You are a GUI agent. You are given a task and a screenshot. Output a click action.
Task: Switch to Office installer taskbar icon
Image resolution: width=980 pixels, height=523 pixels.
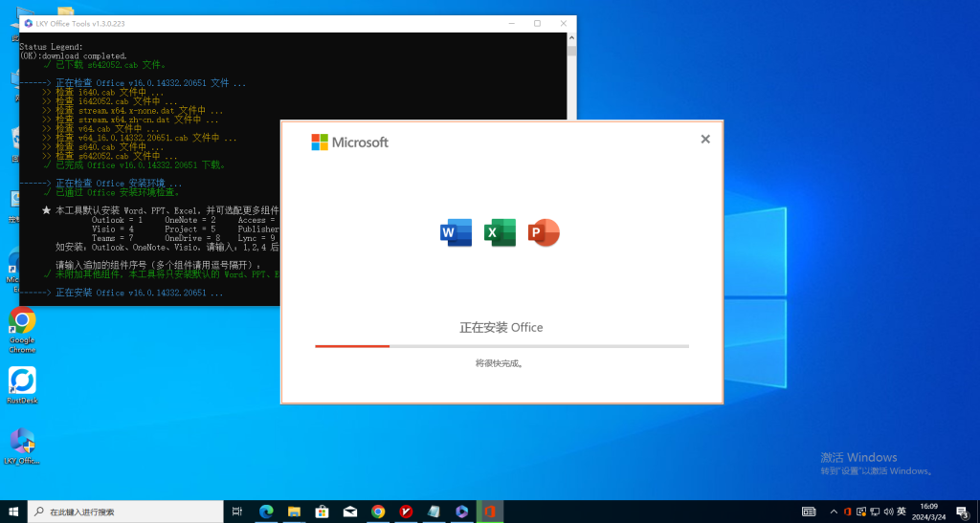tap(490, 512)
